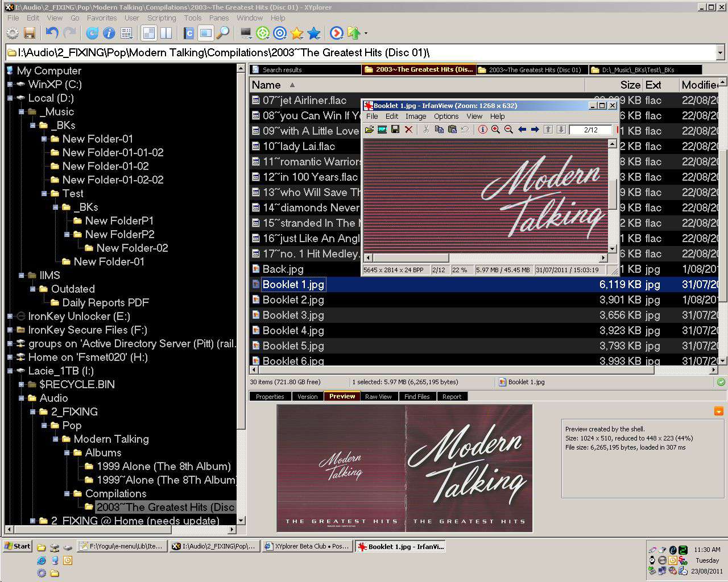Viewport: 728px width, 582px height.
Task: Open the search tool in XYplorer toolbar
Action: (222, 33)
